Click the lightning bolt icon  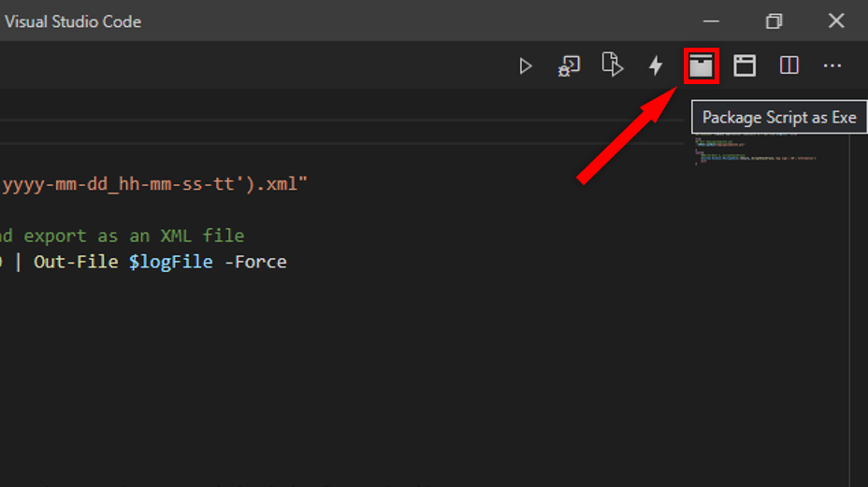point(656,65)
